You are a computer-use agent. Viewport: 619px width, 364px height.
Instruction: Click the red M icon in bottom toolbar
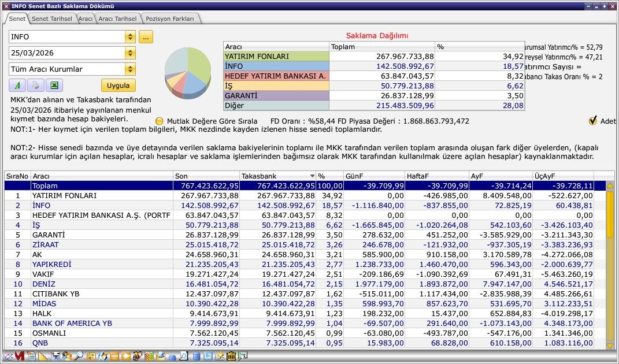pyautogui.click(x=19, y=356)
